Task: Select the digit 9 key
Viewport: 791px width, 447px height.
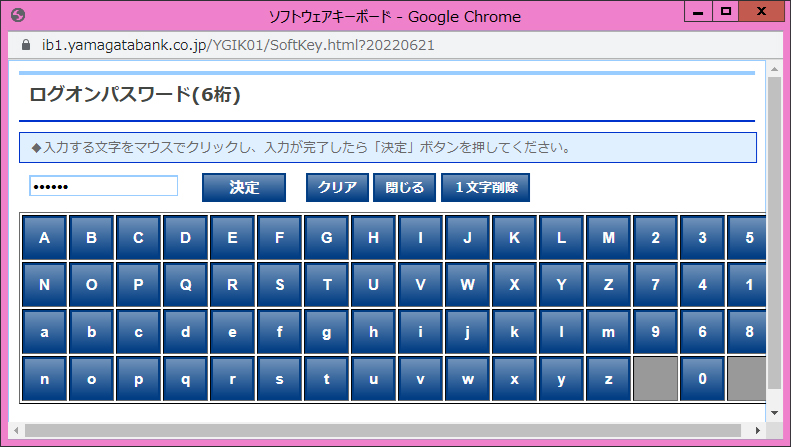Action: [655, 331]
